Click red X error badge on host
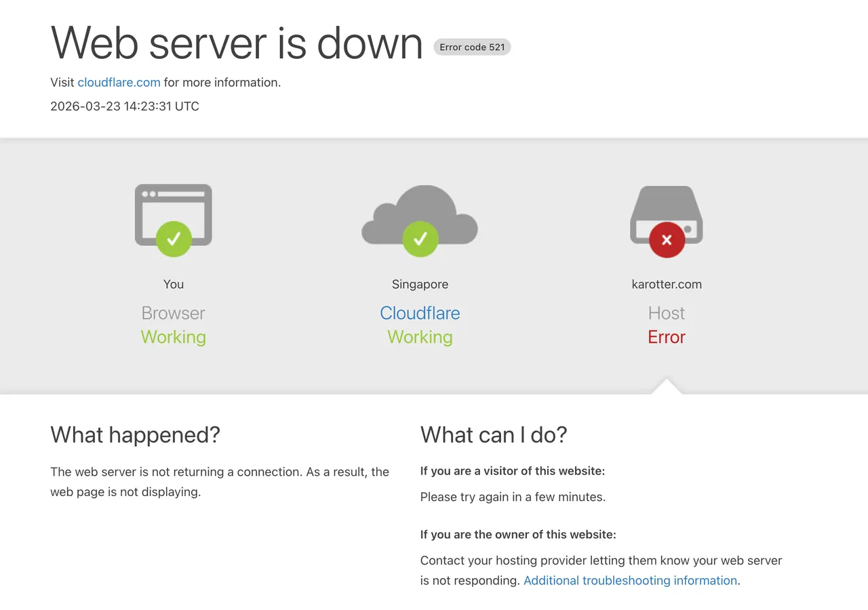 (x=667, y=240)
